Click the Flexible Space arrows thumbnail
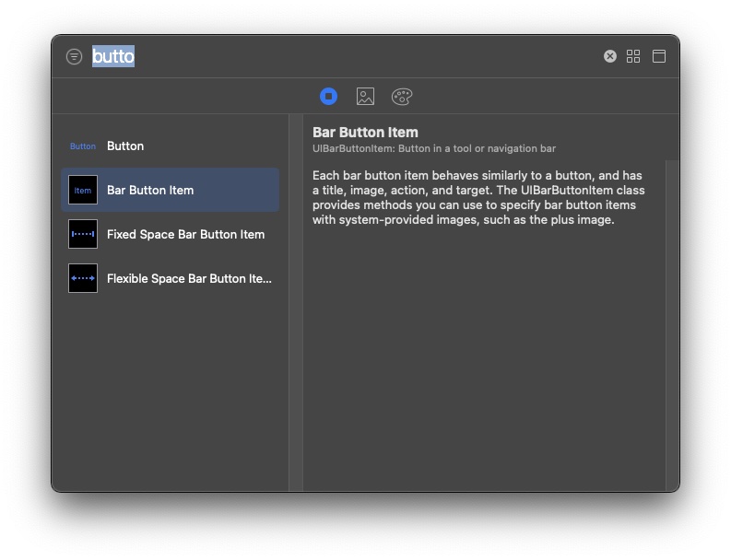The image size is (731, 560). tap(83, 278)
